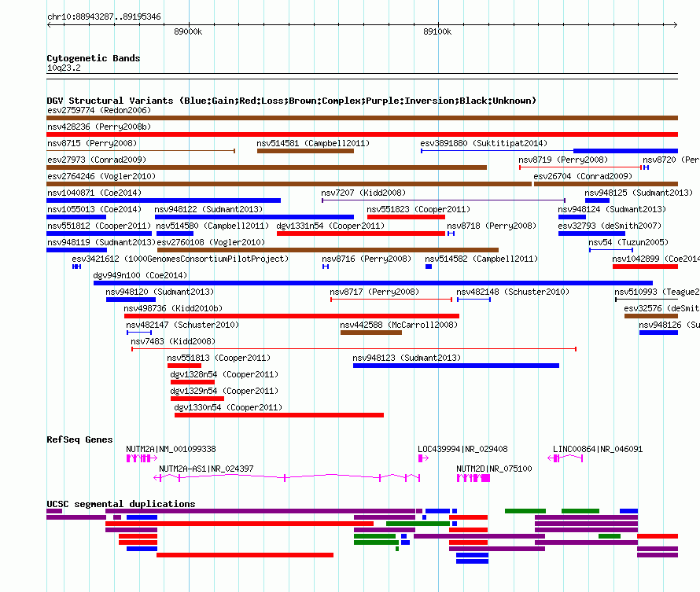
Task: Click the LINC00864 gene glyph
Action: click(566, 458)
